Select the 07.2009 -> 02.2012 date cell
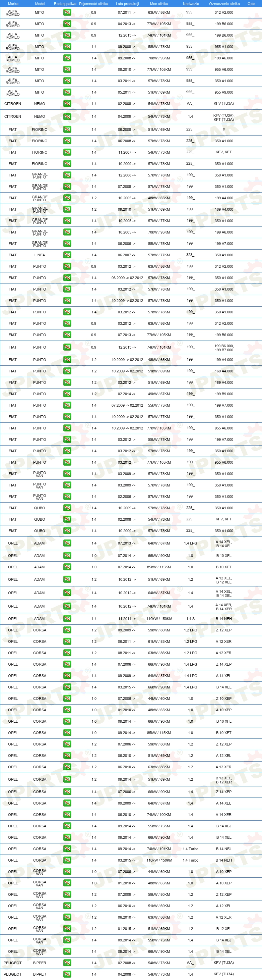Image resolution: width=262 pixels, height=980 pixels. click(x=127, y=405)
